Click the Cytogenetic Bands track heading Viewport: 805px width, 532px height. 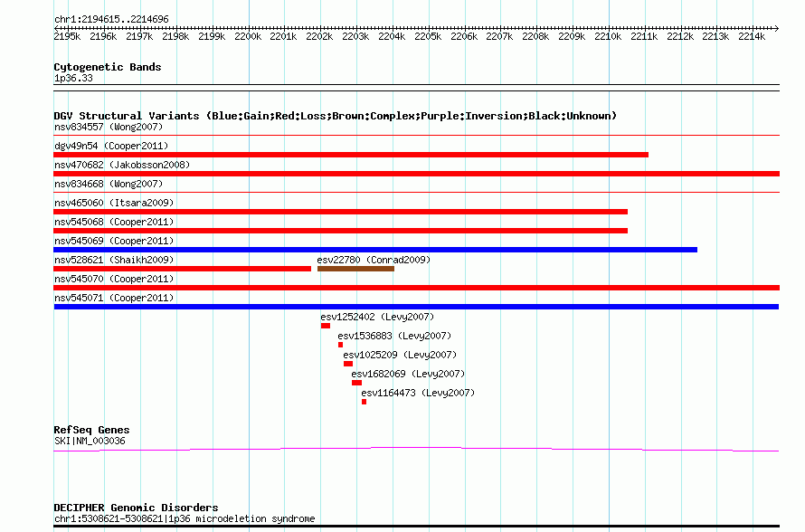pyautogui.click(x=108, y=67)
